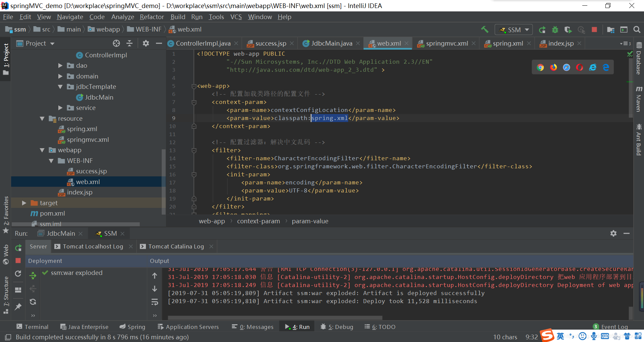Click the Search Everywhere magnifier icon
This screenshot has height=342, width=644.
click(x=637, y=30)
